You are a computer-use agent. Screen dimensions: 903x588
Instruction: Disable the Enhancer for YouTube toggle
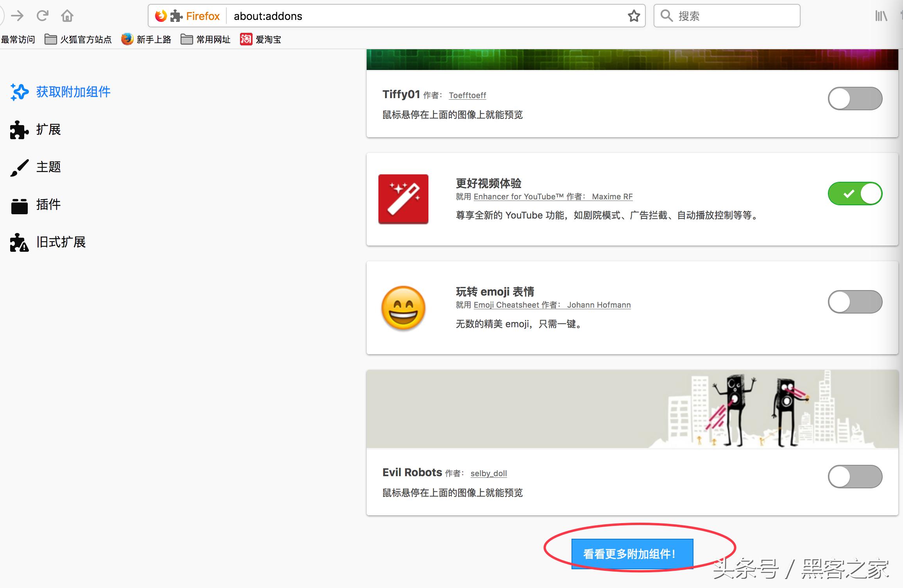(x=855, y=194)
